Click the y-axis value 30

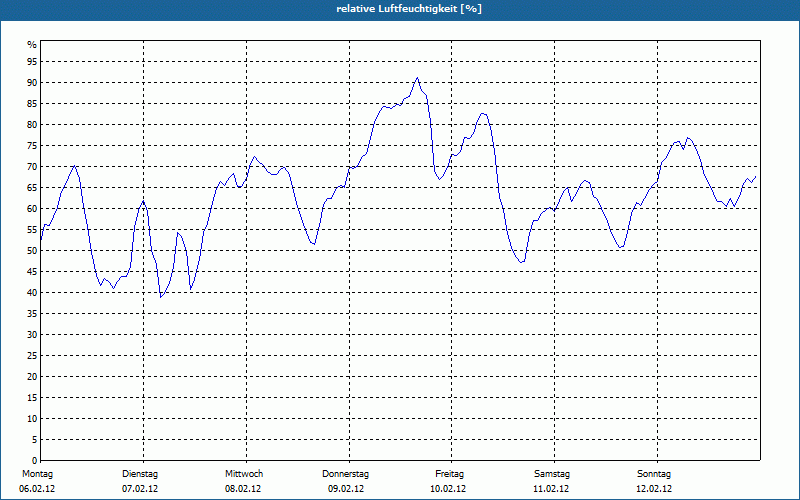[32, 335]
